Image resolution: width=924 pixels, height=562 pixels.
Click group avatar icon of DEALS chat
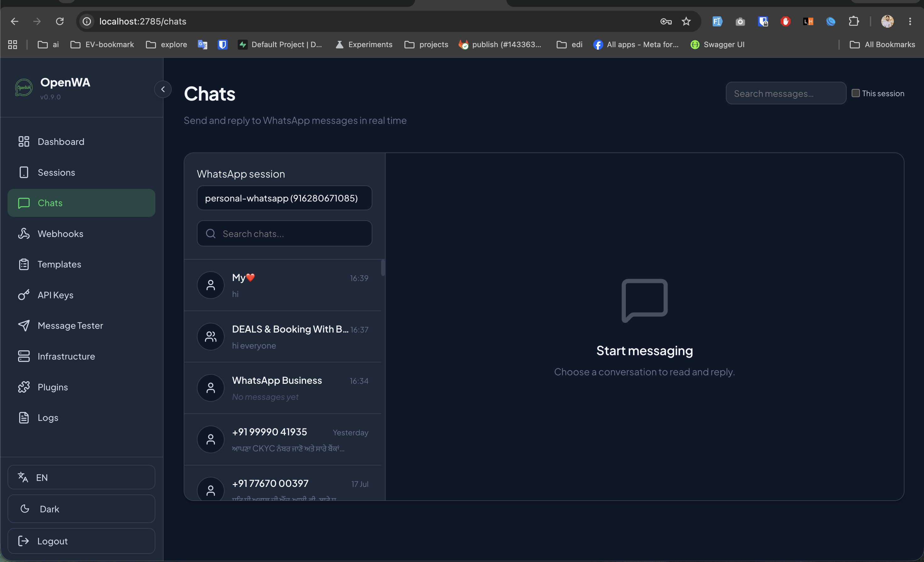tap(211, 336)
